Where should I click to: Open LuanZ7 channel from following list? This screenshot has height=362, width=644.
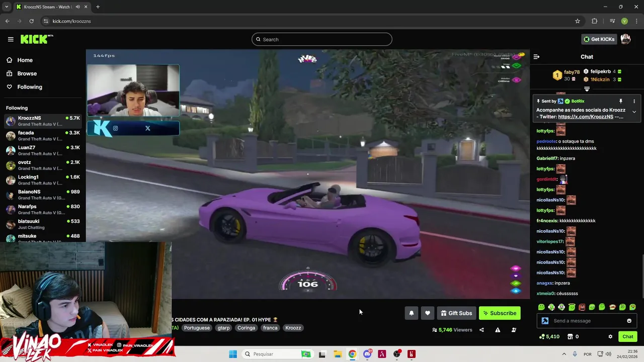pyautogui.click(x=43, y=150)
